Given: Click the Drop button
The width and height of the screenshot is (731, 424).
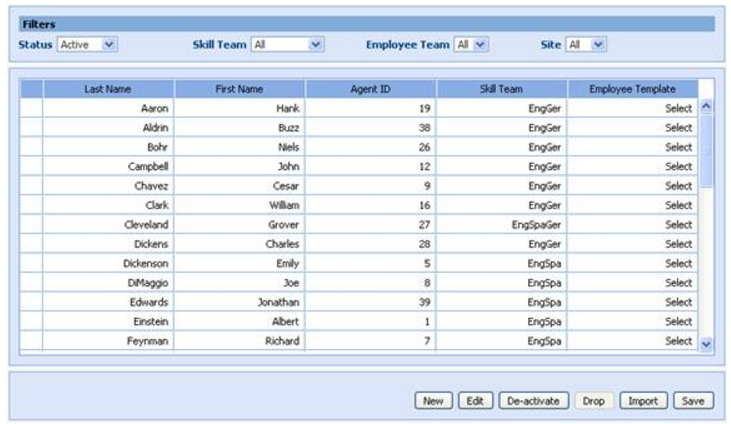Looking at the screenshot, I should 594,401.
